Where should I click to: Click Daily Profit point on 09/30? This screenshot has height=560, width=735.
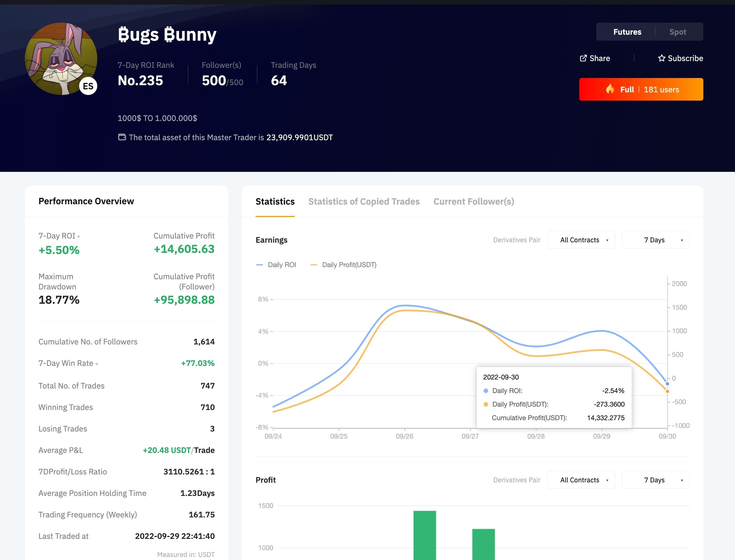tap(668, 391)
